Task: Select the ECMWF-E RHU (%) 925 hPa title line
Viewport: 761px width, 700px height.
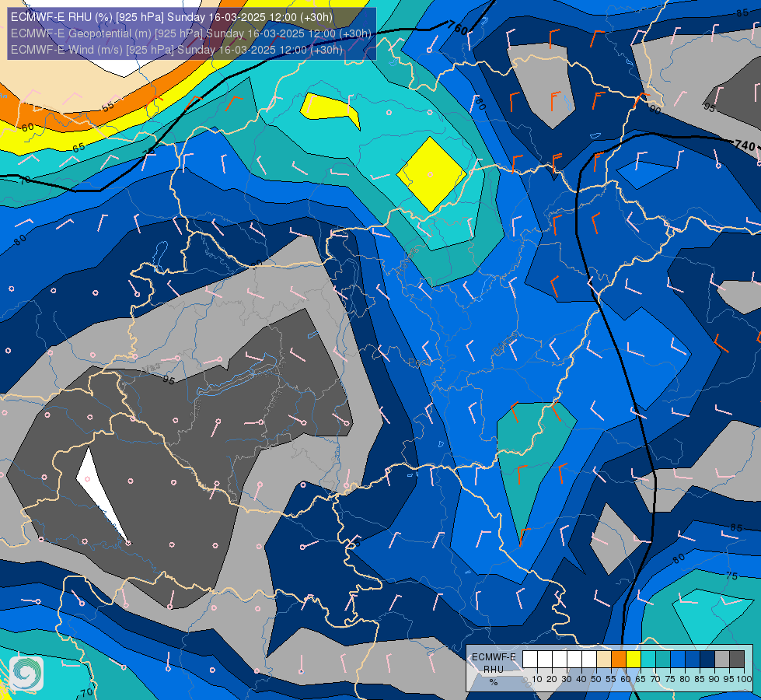Action: 172,17
